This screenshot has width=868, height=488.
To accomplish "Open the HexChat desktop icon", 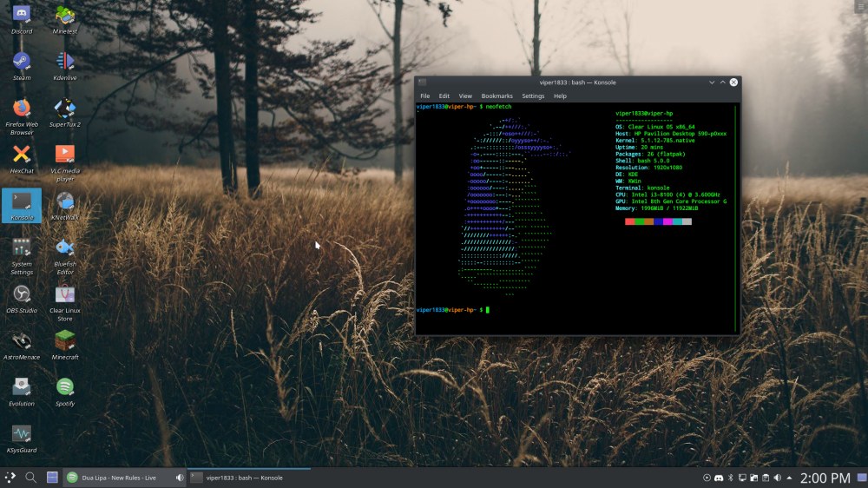I will (22, 159).
